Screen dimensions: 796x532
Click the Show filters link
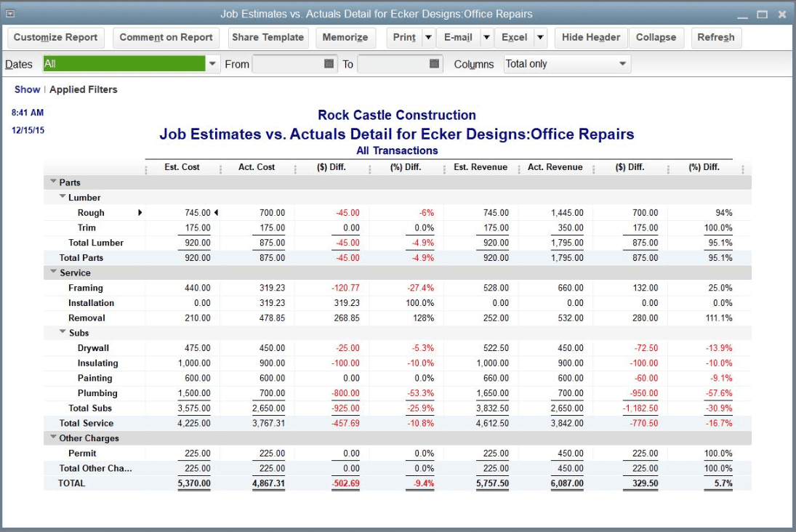point(27,89)
